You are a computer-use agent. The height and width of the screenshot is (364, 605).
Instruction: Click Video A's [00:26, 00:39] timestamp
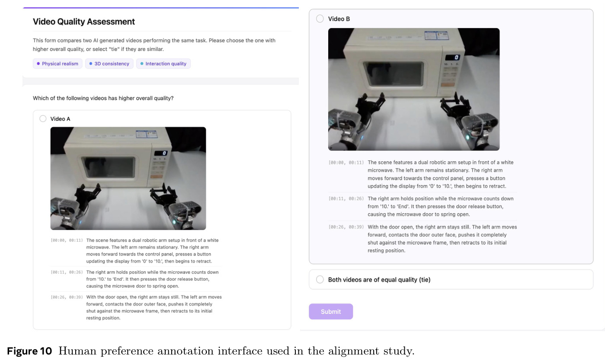coord(67,297)
